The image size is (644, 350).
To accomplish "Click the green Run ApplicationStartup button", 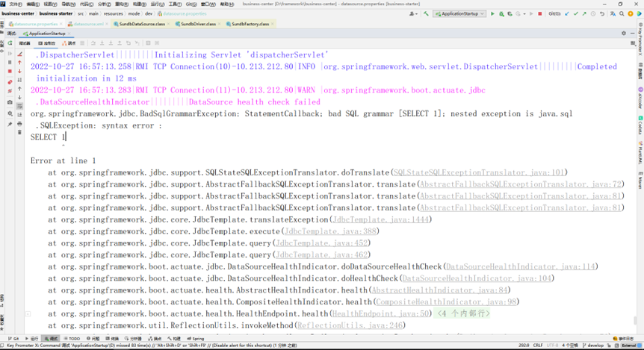I will (x=492, y=13).
